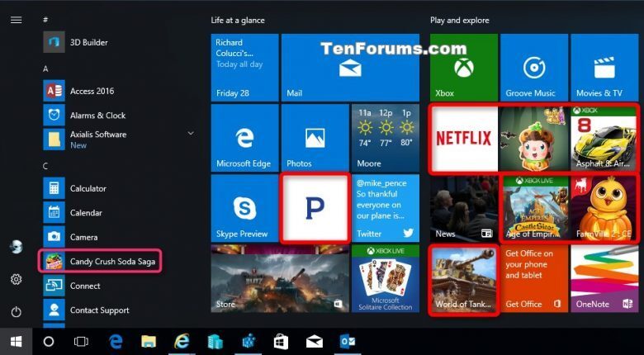The image size is (644, 355).
Task: Launch the OneNote tile
Action: (x=604, y=278)
